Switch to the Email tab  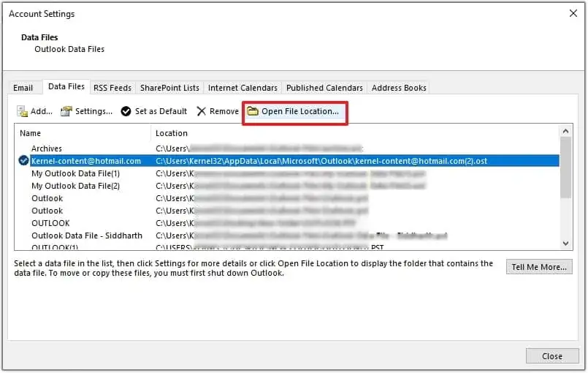pos(23,88)
